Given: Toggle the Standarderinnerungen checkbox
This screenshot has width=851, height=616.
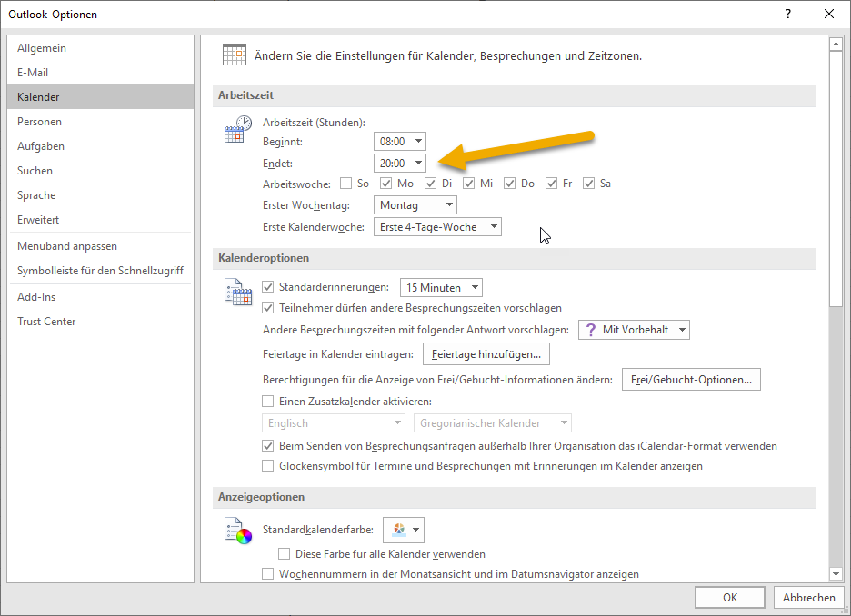Looking at the screenshot, I should 267,286.
